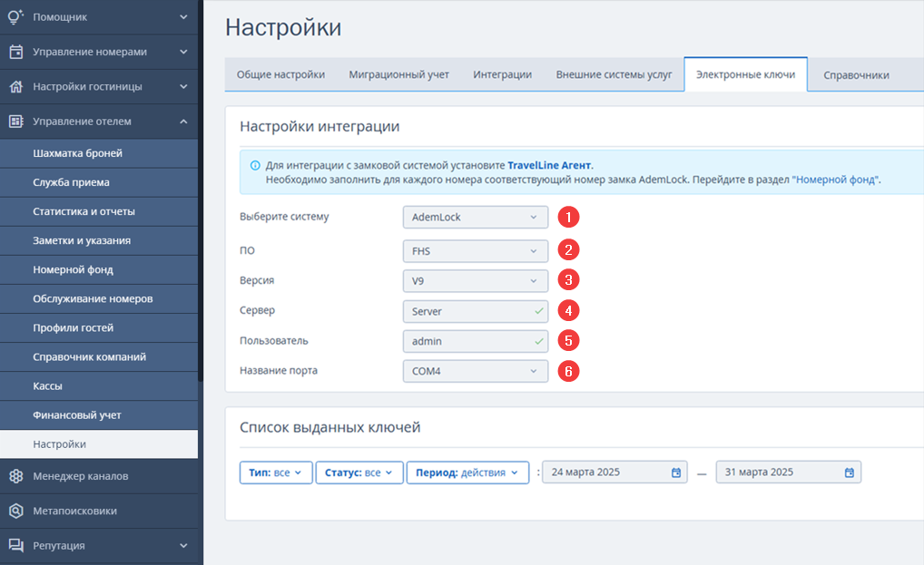Click the Помощник lightbulb icon

(x=16, y=16)
